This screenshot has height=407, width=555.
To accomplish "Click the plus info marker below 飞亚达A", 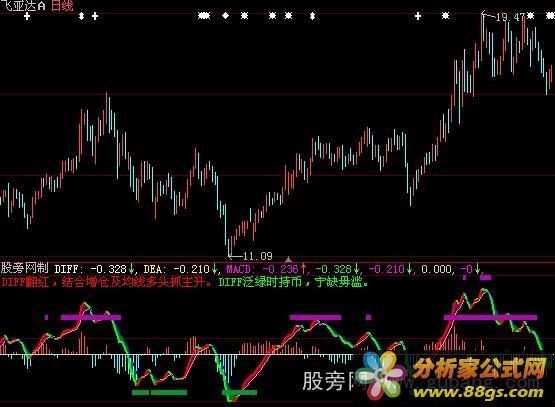I will click(x=27, y=16).
